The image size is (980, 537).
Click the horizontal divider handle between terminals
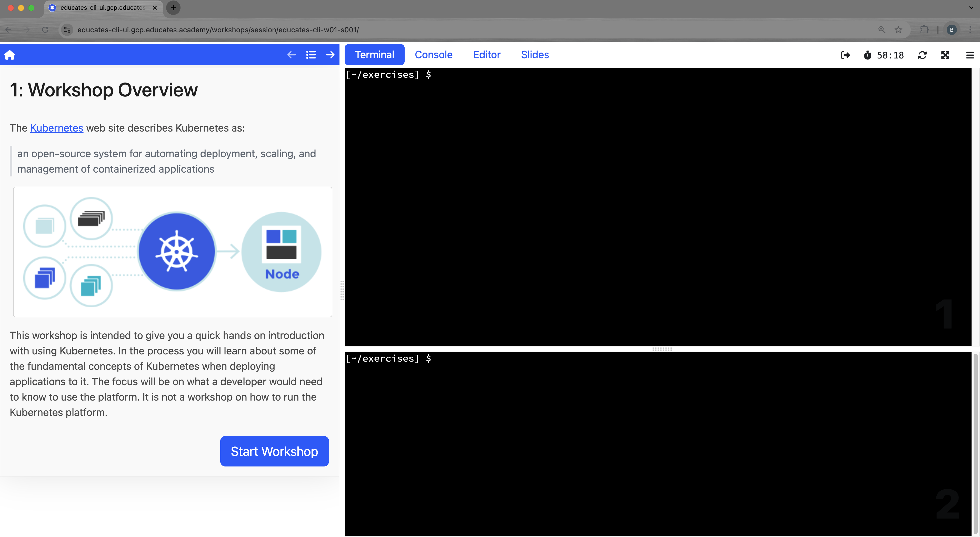[662, 349]
